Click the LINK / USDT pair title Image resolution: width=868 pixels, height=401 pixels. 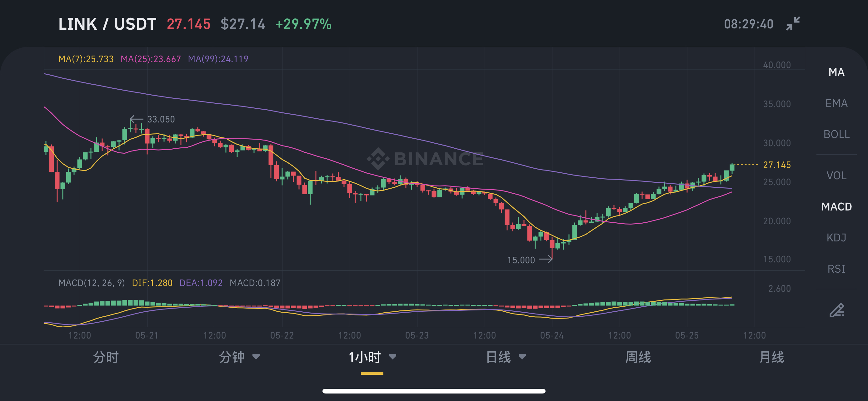point(107,24)
